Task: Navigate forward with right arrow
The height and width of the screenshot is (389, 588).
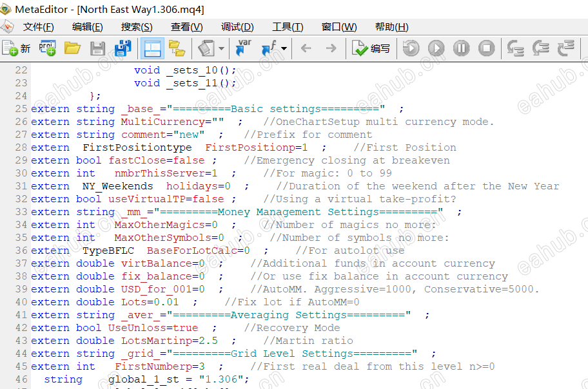Action: [331, 48]
